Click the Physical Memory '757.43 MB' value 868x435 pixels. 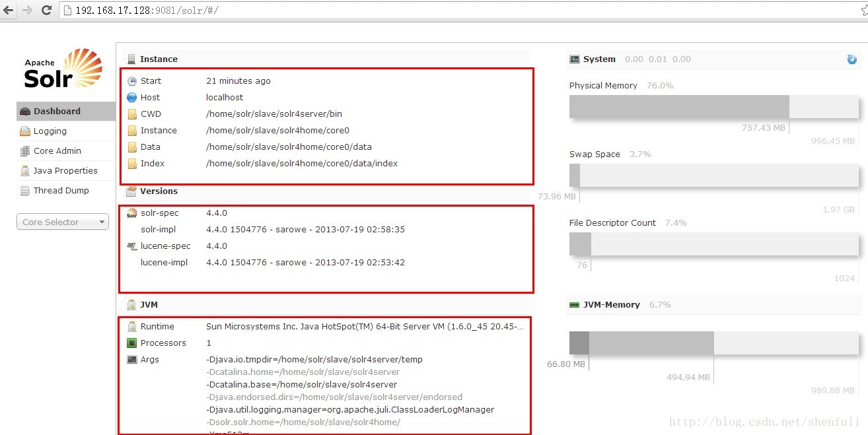click(764, 127)
